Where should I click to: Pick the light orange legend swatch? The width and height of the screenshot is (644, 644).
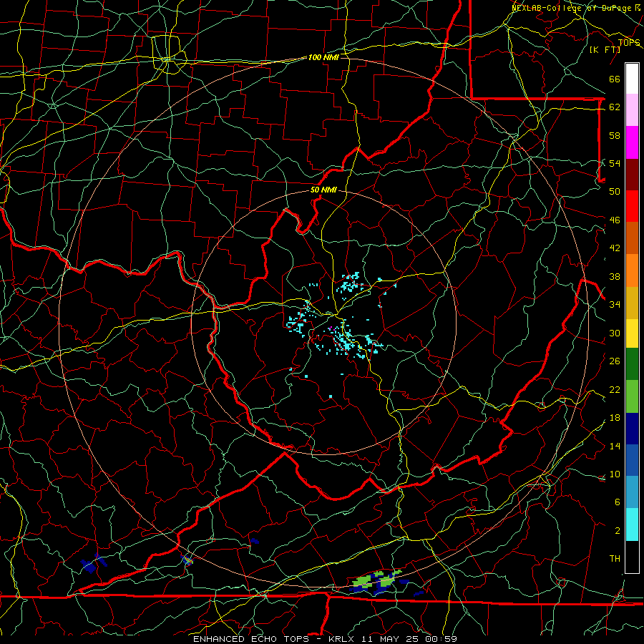[632, 270]
